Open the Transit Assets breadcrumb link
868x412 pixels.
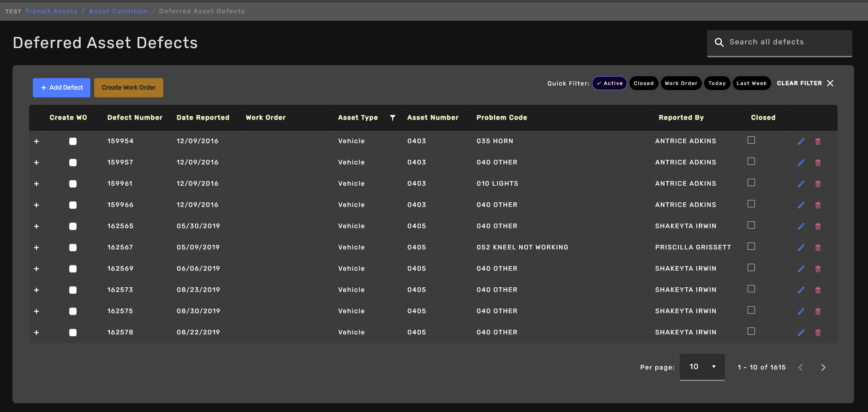pyautogui.click(x=51, y=12)
